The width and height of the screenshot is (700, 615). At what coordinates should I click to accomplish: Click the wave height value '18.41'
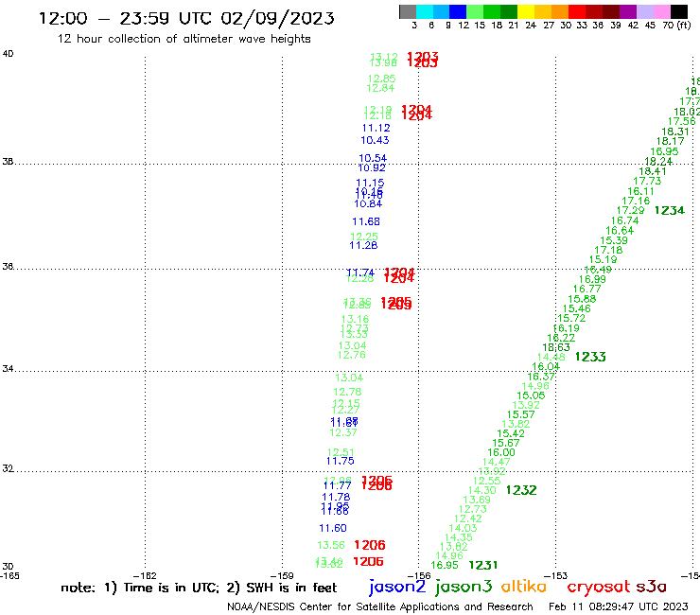coord(653,171)
